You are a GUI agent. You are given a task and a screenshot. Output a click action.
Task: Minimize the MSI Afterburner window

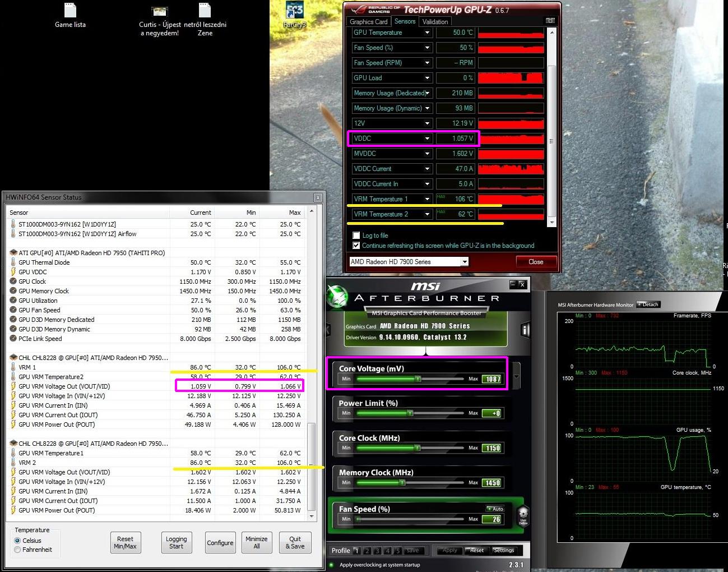pyautogui.click(x=512, y=284)
